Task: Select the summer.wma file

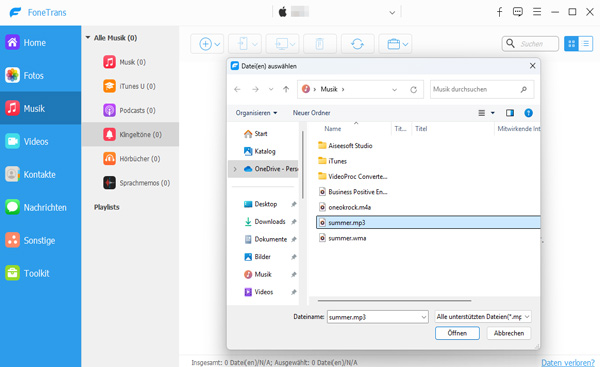Action: [347, 238]
